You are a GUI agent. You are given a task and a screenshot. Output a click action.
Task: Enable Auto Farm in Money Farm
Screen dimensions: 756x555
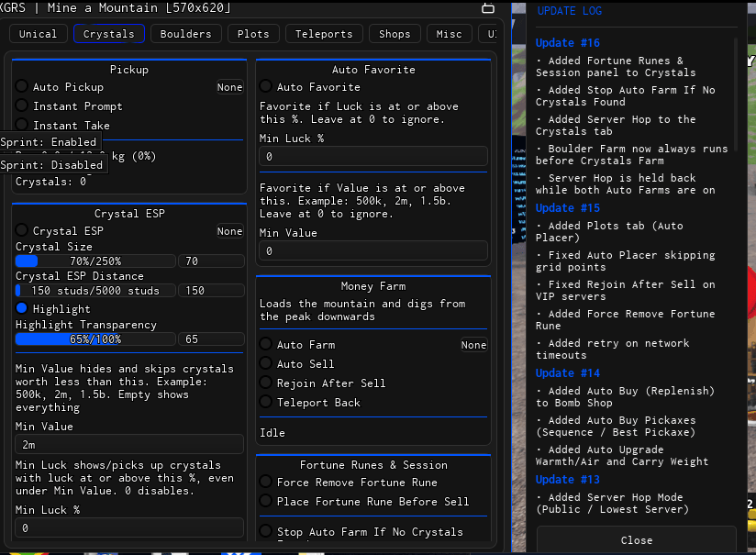266,344
